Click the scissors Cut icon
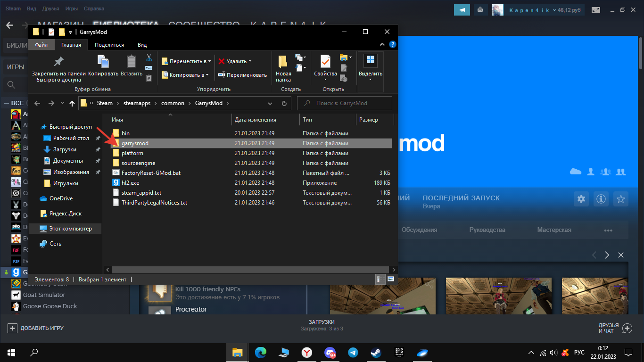The width and height of the screenshot is (644, 362). coord(149,58)
